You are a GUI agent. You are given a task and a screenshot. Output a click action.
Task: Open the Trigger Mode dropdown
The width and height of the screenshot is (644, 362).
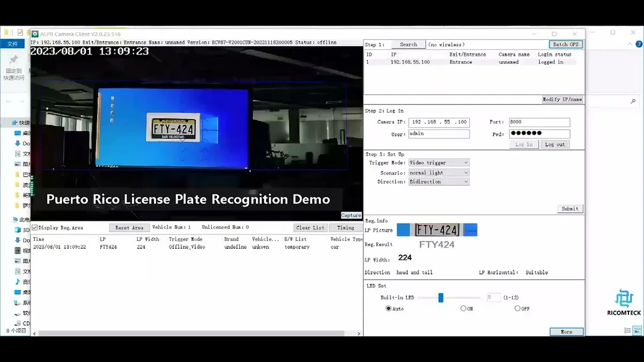(x=439, y=162)
